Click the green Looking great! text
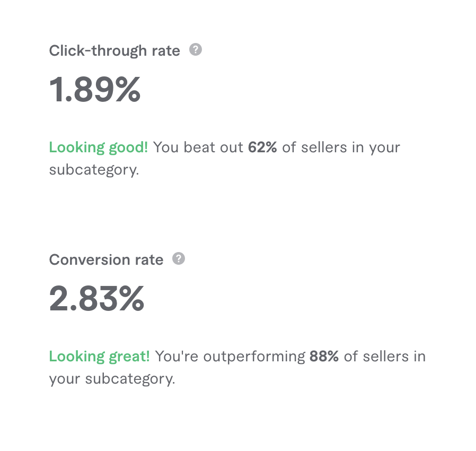The width and height of the screenshot is (476, 451). tap(99, 357)
